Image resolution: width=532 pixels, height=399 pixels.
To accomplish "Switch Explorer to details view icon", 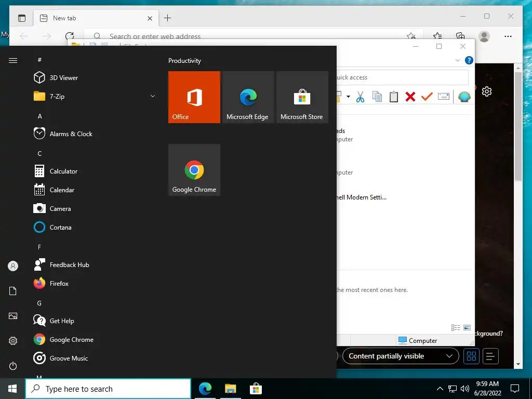I will 456,327.
